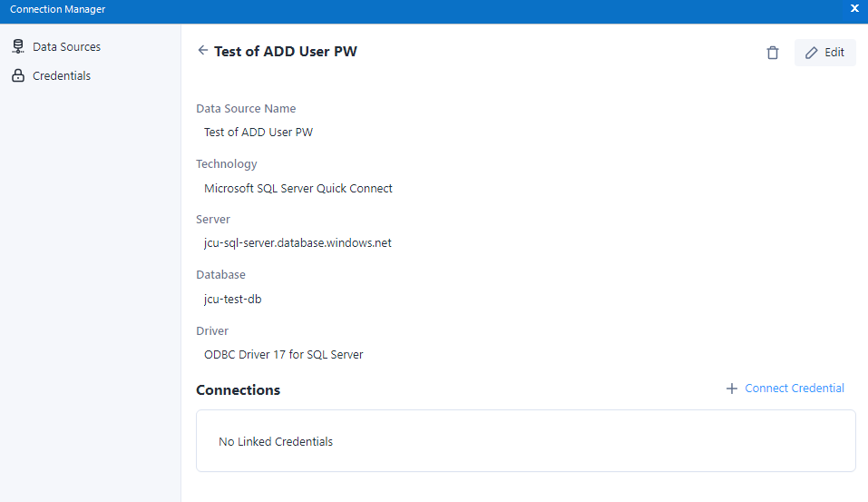Click the No Linked Credentials box
Screen dimensions: 868x502
[525, 441]
